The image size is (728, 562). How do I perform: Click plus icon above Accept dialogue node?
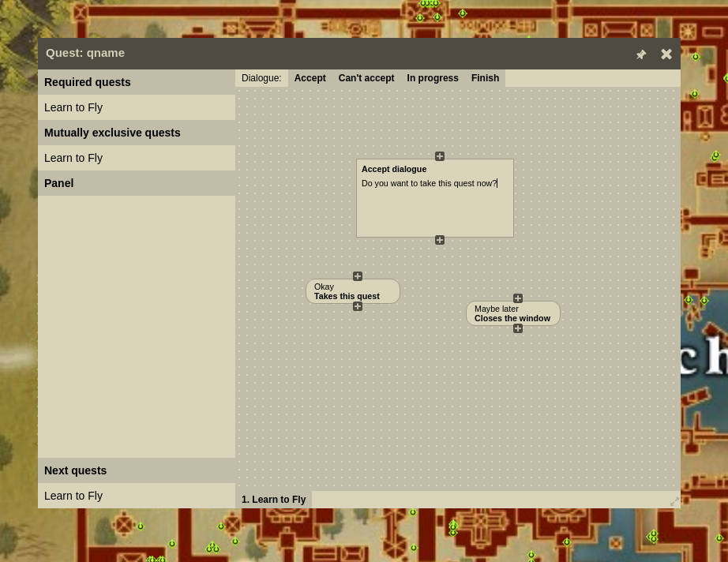[440, 156]
